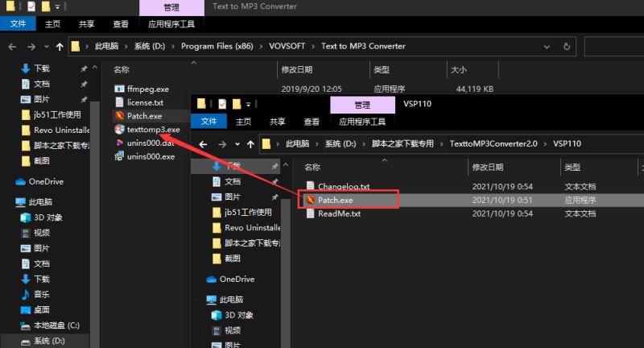Click 2021/10/19 0:51 date of Patch.exe
The image size is (644, 348).
tap(502, 200)
